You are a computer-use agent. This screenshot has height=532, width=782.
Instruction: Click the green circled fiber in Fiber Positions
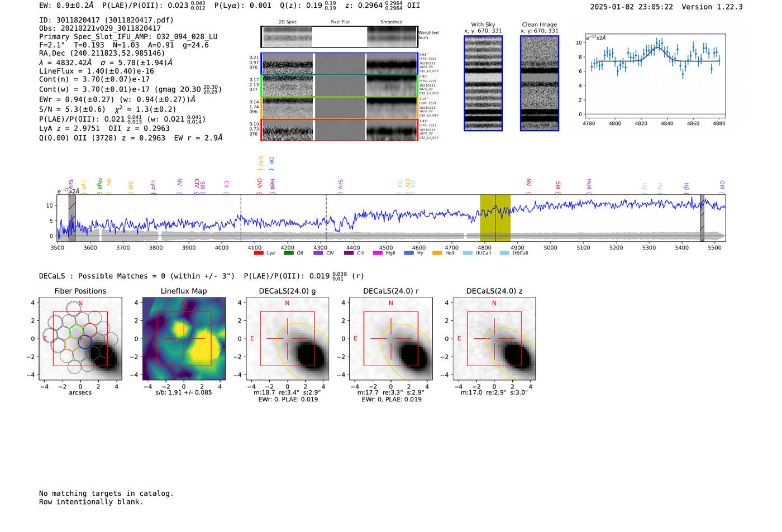pos(76,331)
